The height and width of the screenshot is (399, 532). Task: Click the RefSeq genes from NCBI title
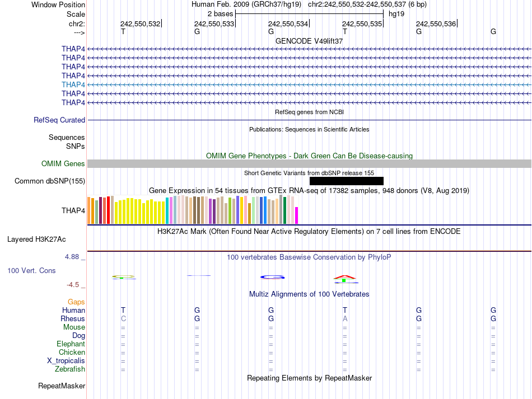point(309,112)
